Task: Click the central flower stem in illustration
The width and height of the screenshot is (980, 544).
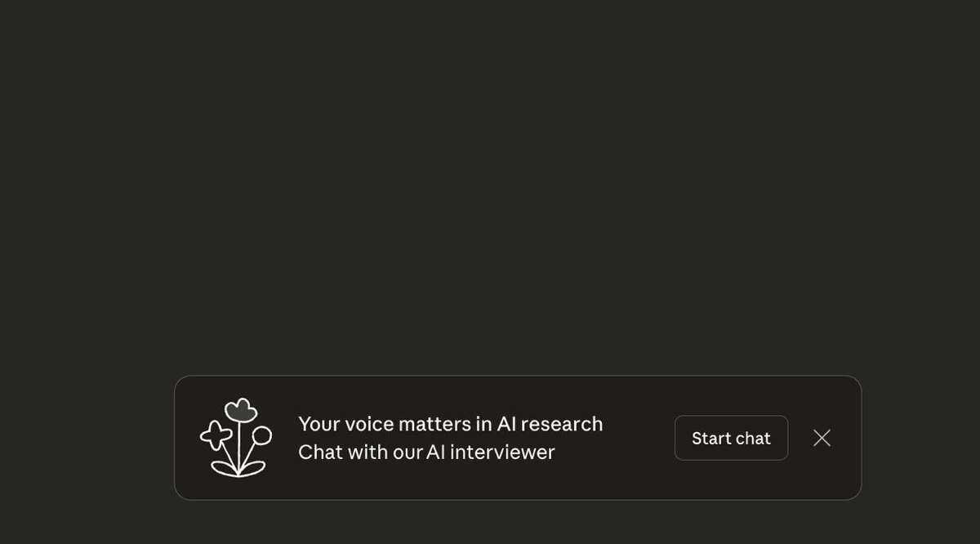Action: pos(240,448)
